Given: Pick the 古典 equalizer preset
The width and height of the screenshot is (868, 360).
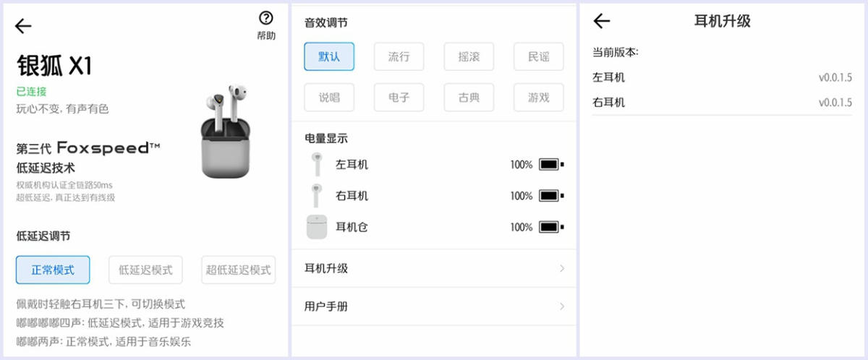Looking at the screenshot, I should tap(469, 98).
